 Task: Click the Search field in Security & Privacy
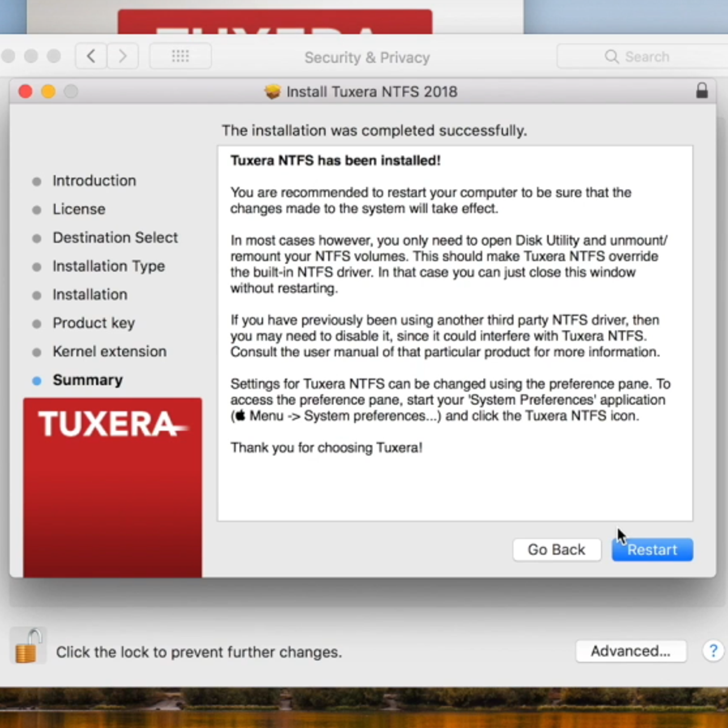(642, 56)
